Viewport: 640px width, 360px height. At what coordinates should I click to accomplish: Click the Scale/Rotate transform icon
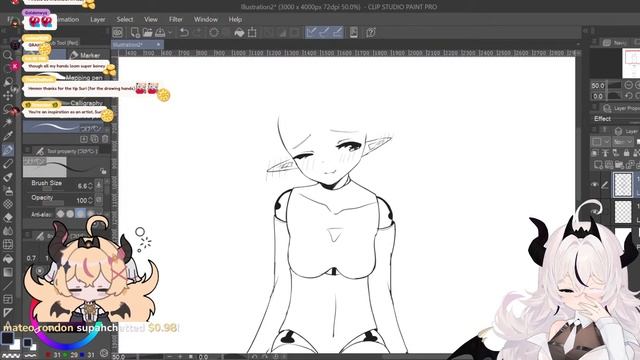pyautogui.click(x=252, y=33)
